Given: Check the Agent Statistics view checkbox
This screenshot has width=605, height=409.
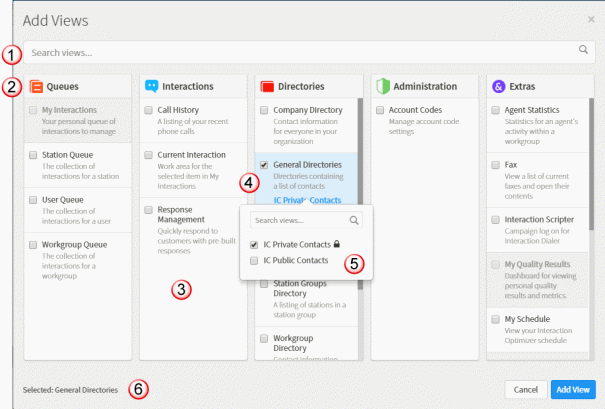Looking at the screenshot, I should coord(496,110).
